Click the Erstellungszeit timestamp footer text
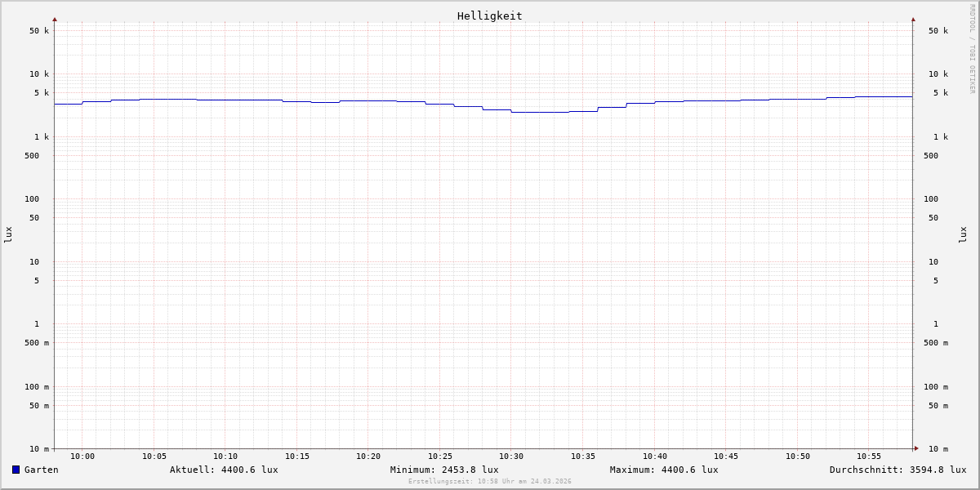 click(x=490, y=482)
